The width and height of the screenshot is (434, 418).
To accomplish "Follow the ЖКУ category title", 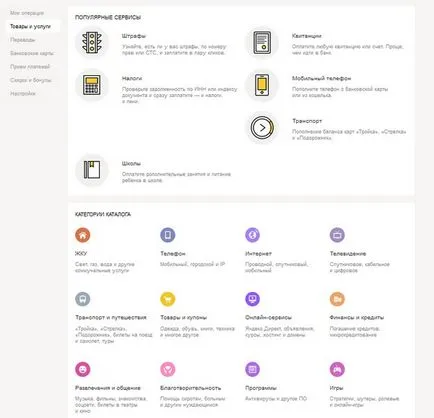I will coord(81,254).
